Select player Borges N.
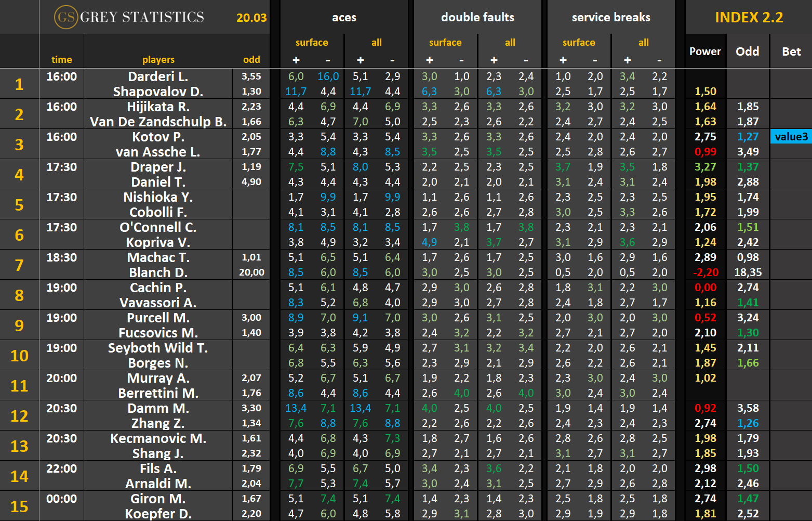Image resolution: width=812 pixels, height=521 pixels. [x=158, y=363]
